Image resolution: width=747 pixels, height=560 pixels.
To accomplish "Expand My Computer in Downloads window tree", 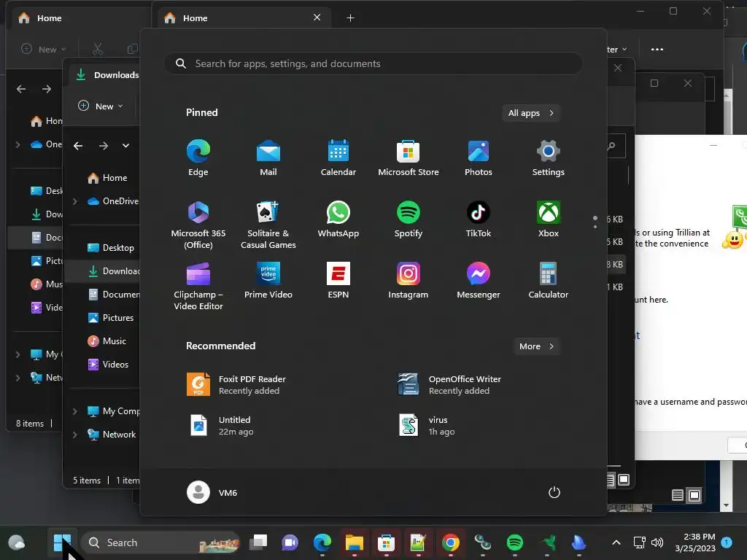I will [x=75, y=411].
